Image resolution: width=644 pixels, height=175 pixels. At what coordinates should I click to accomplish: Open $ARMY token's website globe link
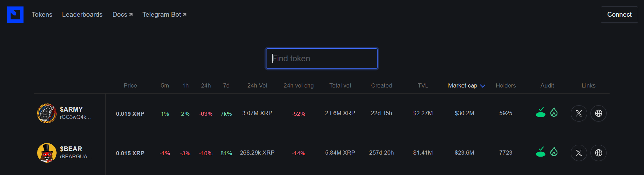[598, 113]
